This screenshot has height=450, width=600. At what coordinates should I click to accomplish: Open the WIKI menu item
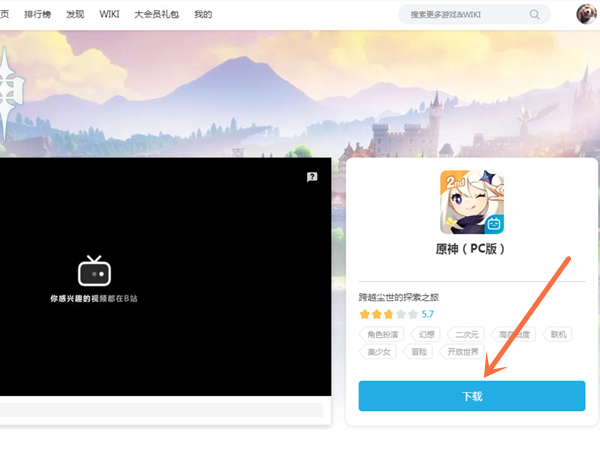(x=109, y=15)
